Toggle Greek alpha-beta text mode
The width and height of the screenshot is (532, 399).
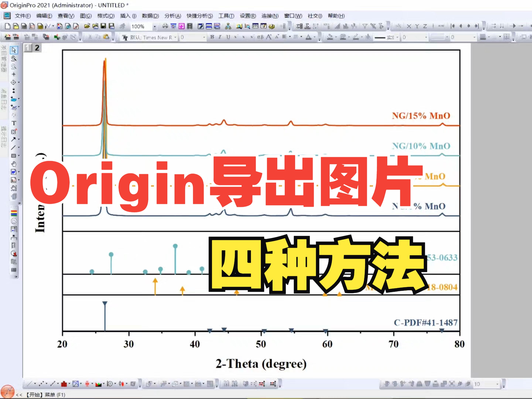tap(260, 37)
